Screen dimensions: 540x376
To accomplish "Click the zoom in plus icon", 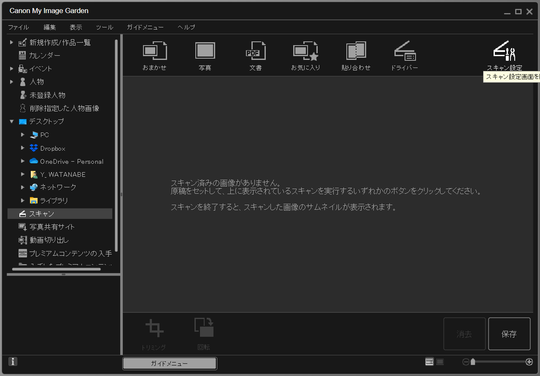I will pos(529,362).
